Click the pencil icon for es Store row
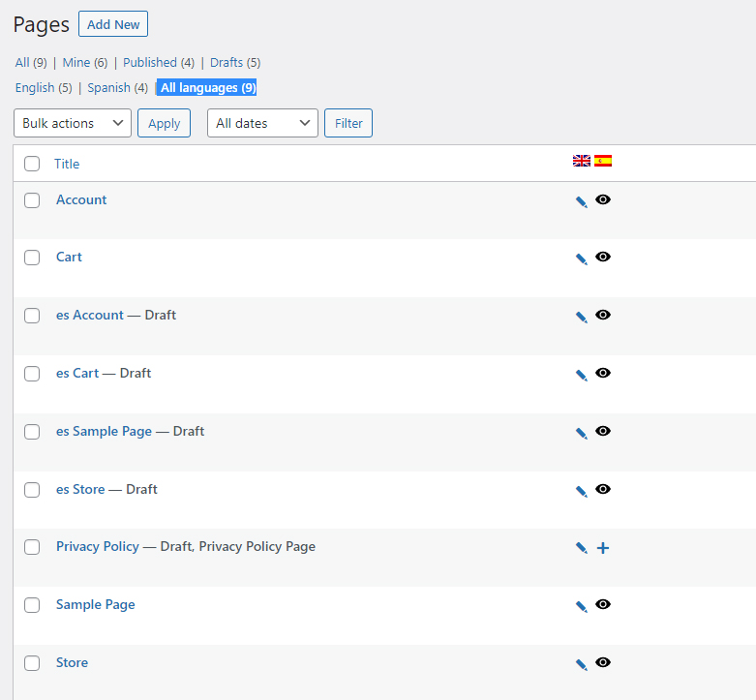The image size is (756, 700). click(x=582, y=491)
